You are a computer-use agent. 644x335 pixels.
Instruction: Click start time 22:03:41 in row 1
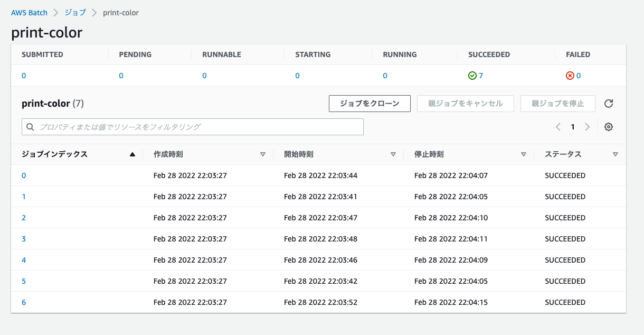[320, 197]
